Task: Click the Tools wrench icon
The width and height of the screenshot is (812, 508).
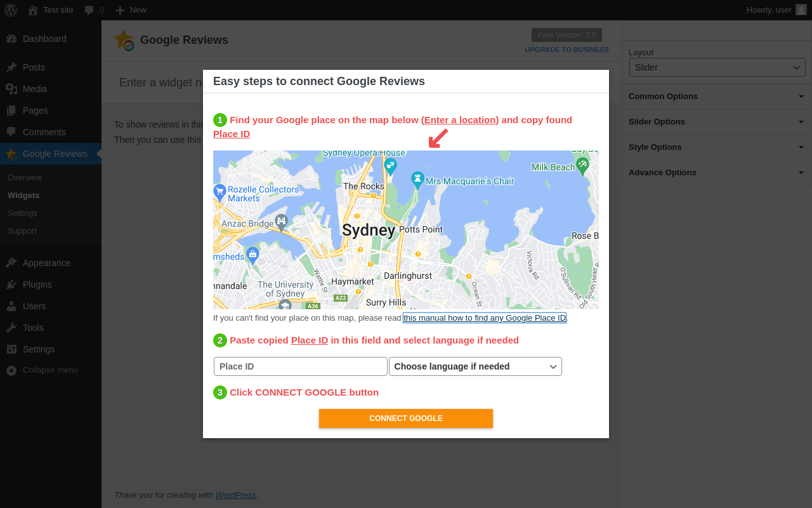Action: (x=11, y=328)
